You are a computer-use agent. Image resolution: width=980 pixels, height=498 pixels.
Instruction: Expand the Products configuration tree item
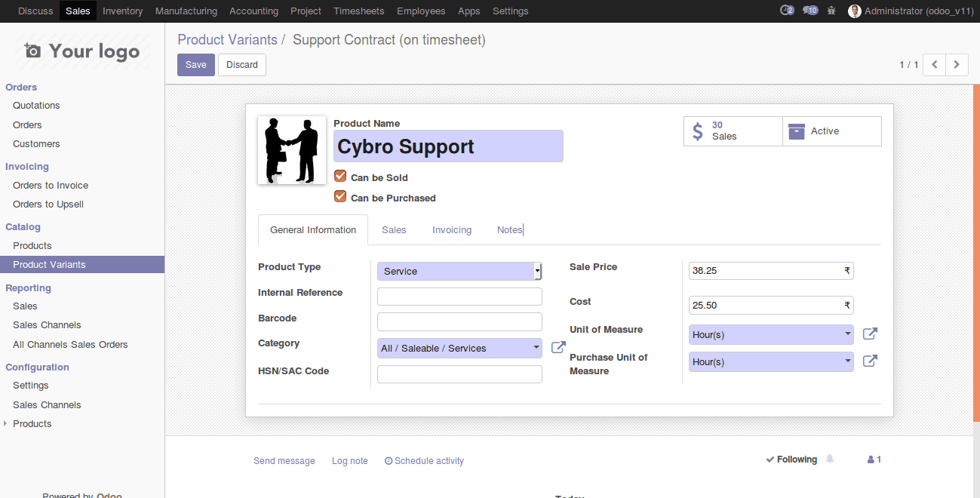pos(6,423)
